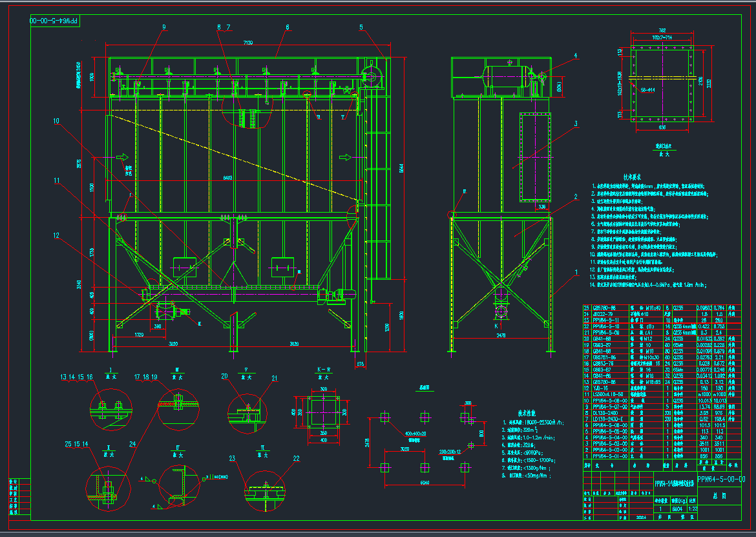Select the fan housing circle near callout 5

coord(371,77)
